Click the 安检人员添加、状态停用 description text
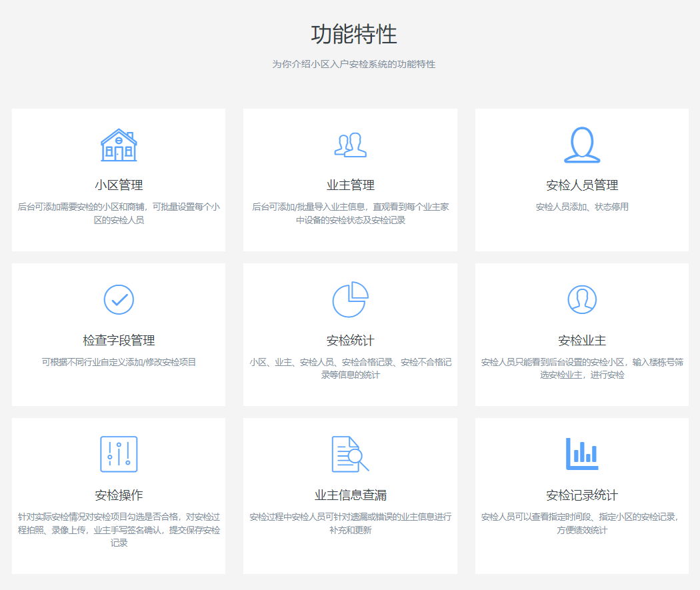700x590 pixels. [x=581, y=207]
